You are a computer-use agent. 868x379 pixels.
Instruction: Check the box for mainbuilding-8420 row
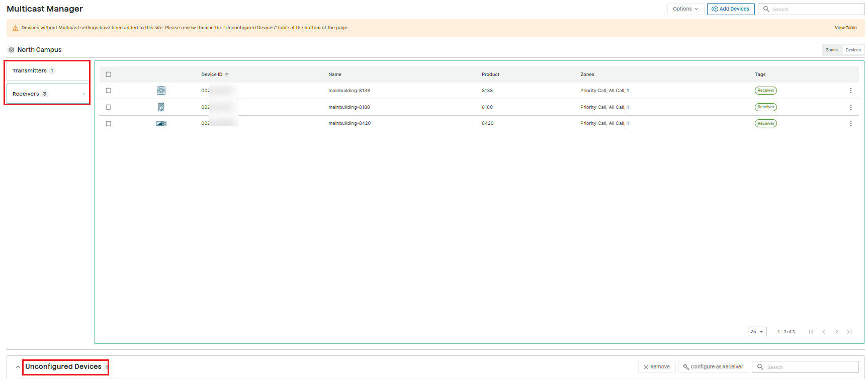coord(108,124)
